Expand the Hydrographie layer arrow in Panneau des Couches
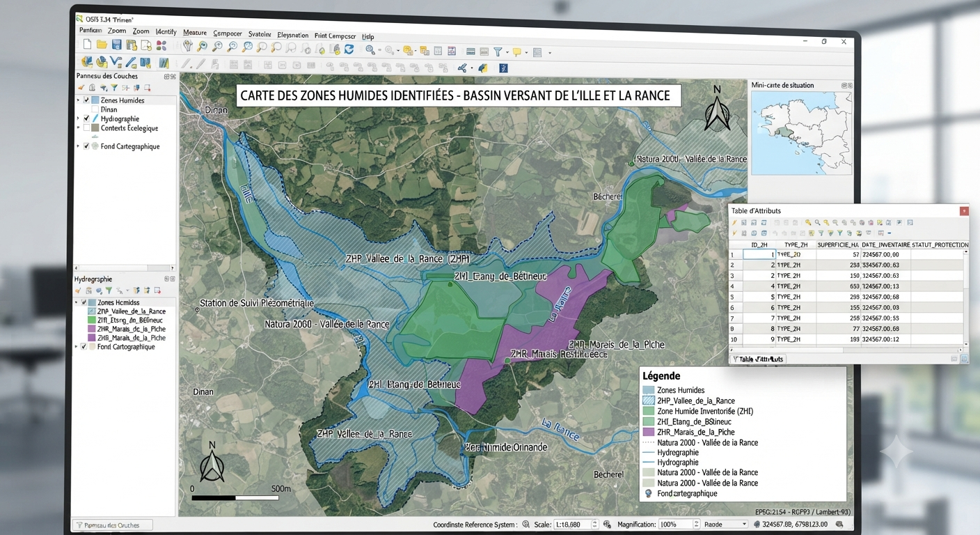This screenshot has height=535, width=980. point(78,119)
